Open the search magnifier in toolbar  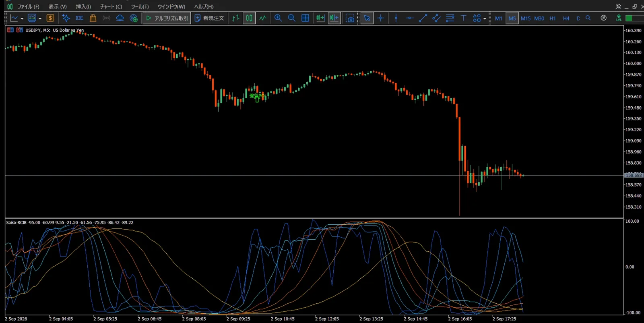point(588,18)
